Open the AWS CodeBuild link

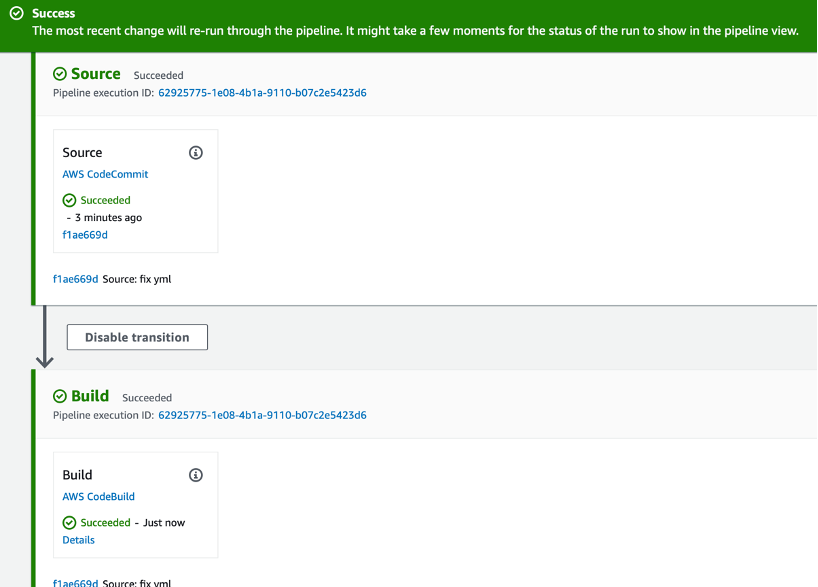[x=99, y=497]
